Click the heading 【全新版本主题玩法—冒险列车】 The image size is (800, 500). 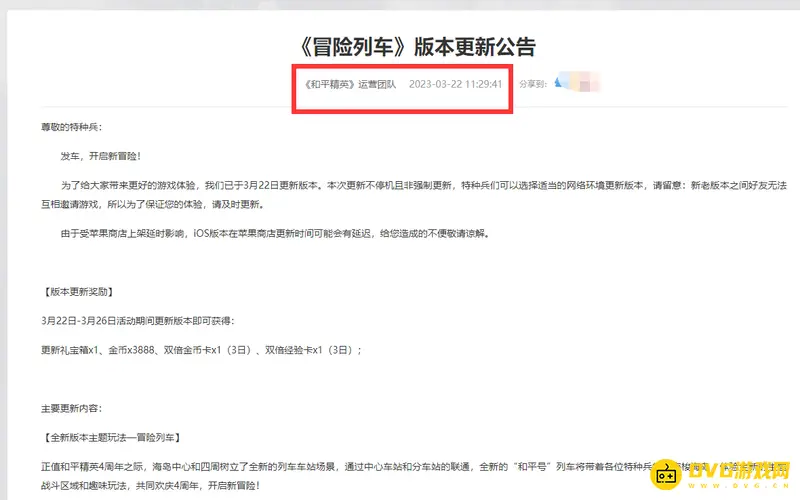pyautogui.click(x=112, y=438)
